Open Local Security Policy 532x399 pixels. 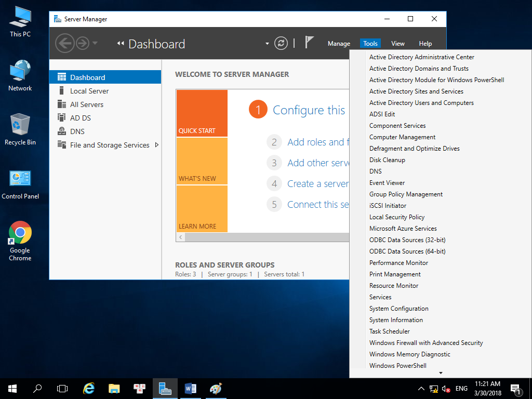[x=397, y=217]
